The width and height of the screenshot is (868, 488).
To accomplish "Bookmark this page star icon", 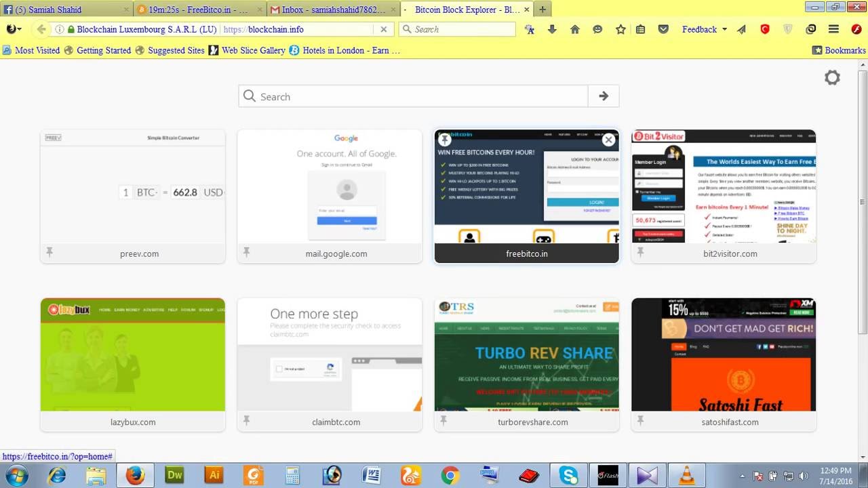I will 620,29.
